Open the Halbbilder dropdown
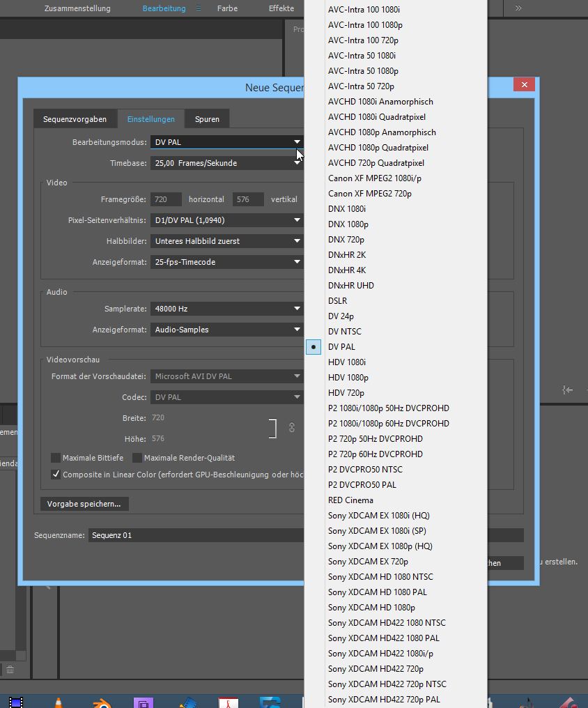 point(226,241)
